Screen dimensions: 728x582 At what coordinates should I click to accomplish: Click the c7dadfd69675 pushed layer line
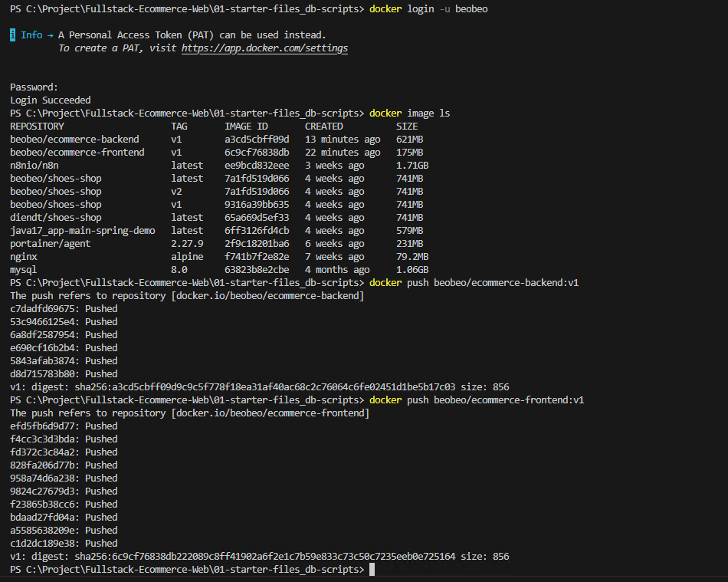pos(64,309)
